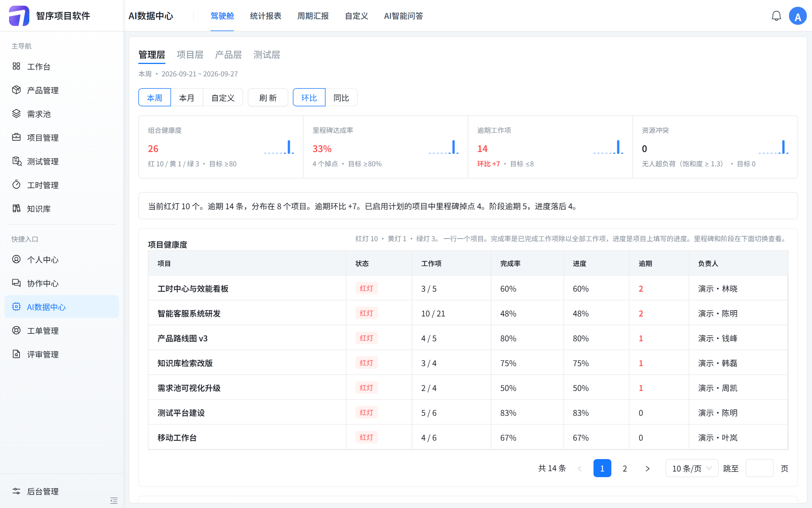This screenshot has width=812, height=508.
Task: Click the 产品管理 box icon
Action: [x=16, y=90]
